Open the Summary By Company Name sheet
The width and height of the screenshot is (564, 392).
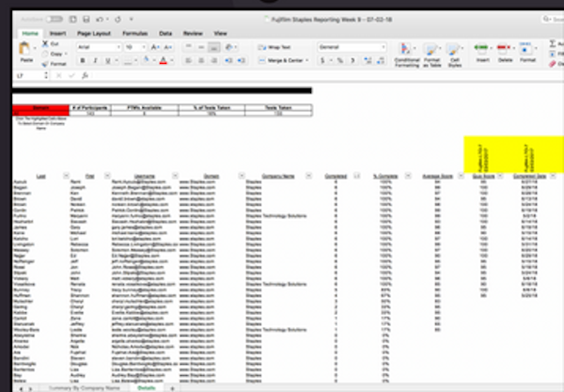[x=85, y=388]
